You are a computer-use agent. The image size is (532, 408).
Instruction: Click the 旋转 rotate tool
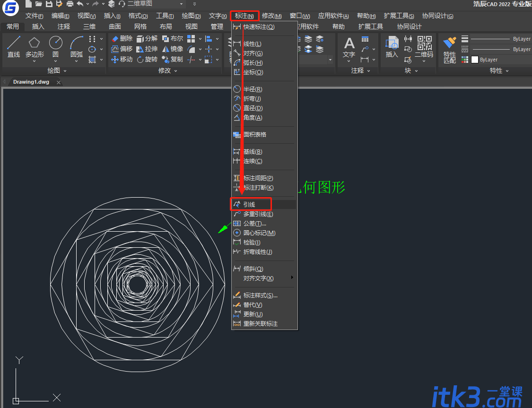147,60
